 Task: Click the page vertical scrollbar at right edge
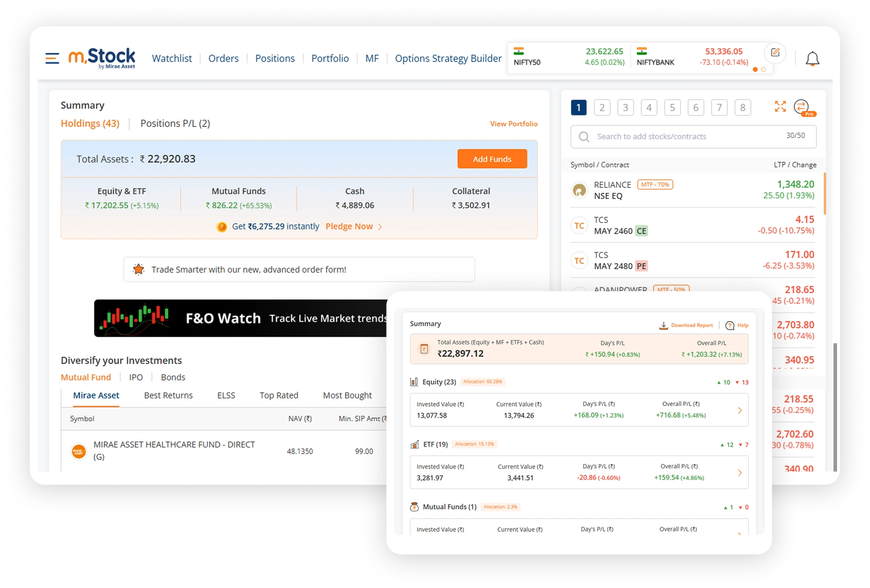click(x=835, y=408)
